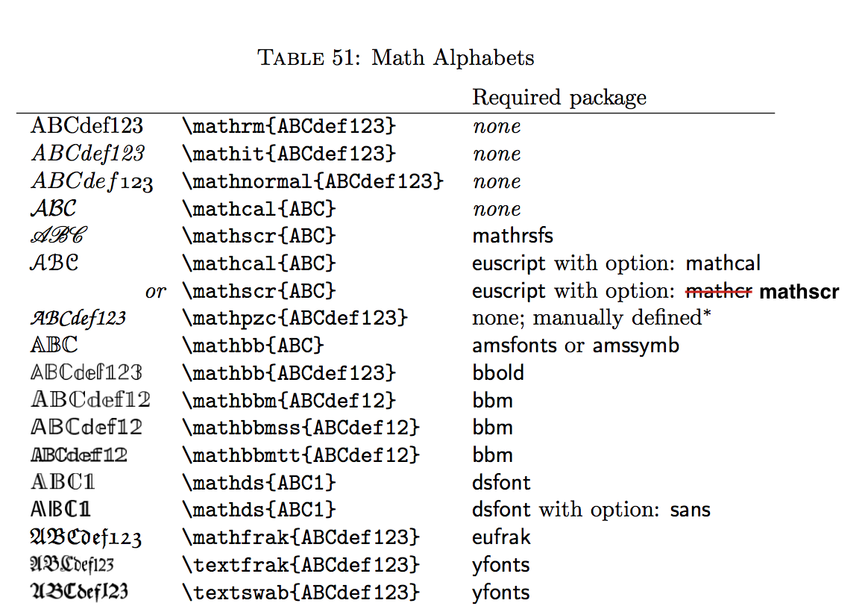Click "dsfont with option: sans" text

(x=591, y=510)
